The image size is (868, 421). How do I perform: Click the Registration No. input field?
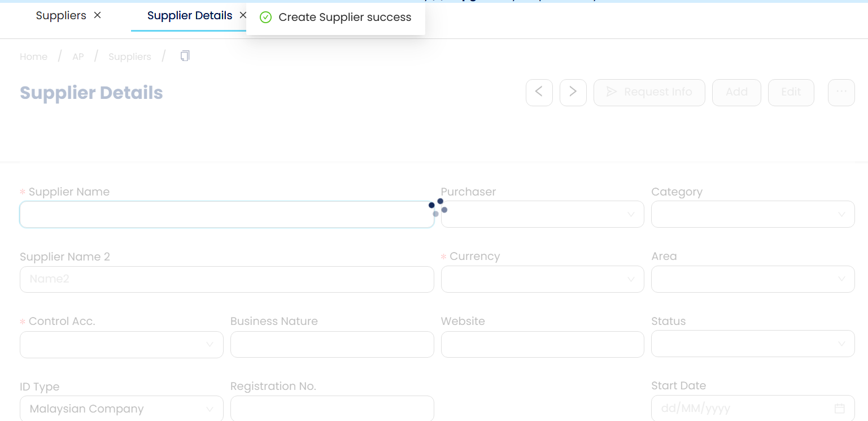(x=332, y=409)
